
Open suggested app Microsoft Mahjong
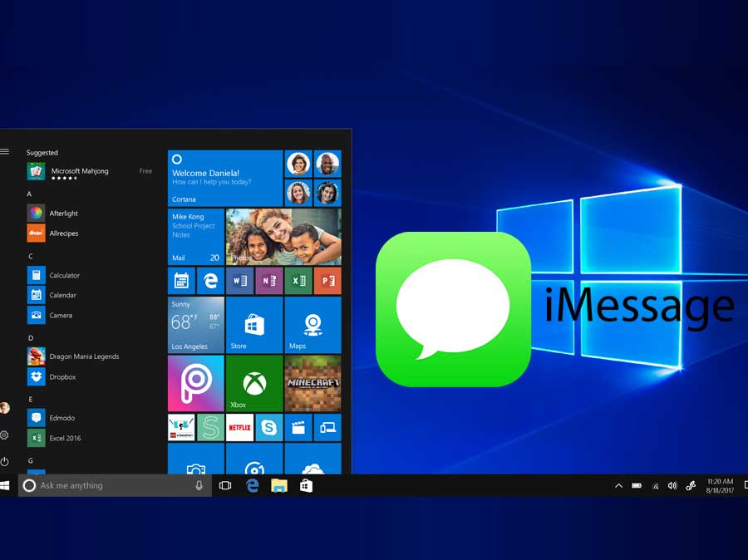tap(90, 171)
